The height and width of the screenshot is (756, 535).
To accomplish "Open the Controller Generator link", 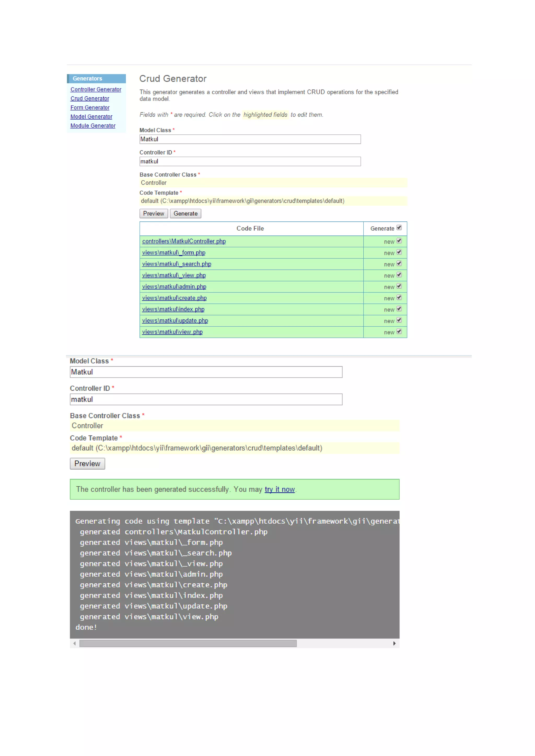I will coord(96,89).
